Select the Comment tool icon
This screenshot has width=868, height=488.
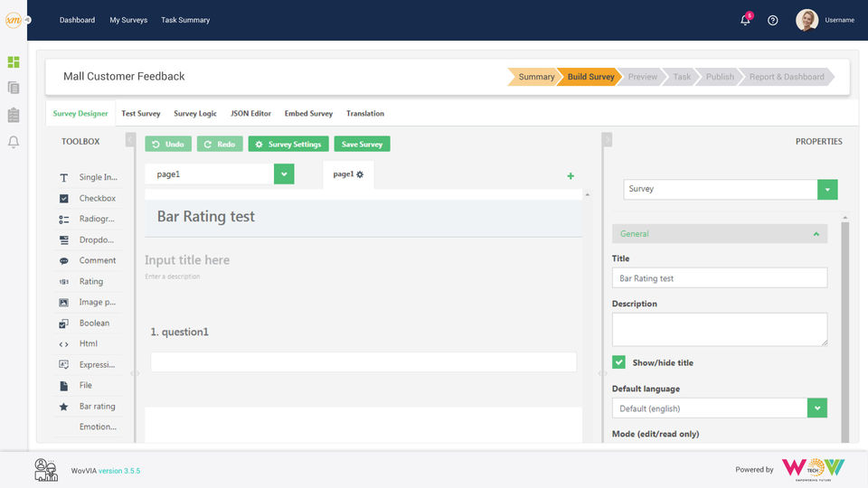tap(63, 260)
